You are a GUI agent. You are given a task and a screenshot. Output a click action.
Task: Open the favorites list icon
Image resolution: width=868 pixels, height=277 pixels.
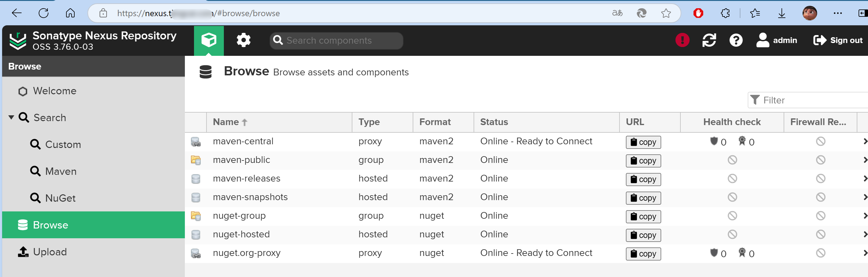[755, 13]
